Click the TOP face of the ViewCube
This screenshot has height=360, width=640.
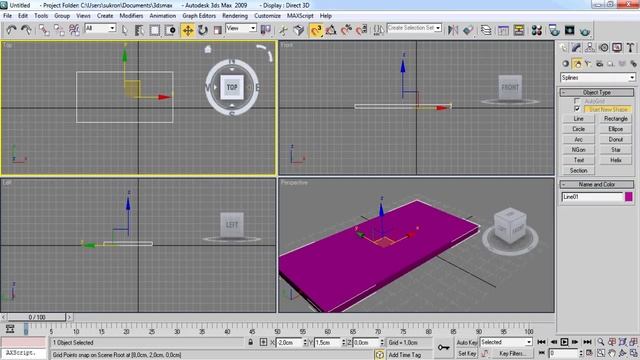(232, 87)
